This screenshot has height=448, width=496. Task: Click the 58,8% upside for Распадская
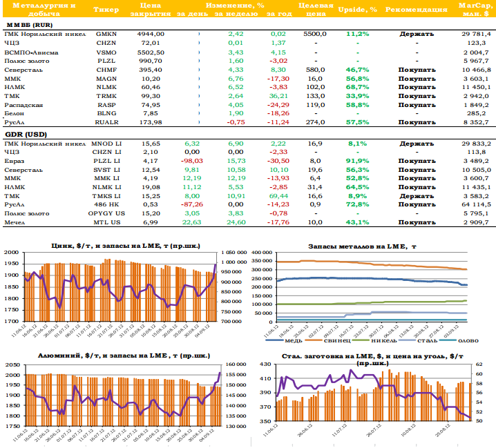pos(357,105)
